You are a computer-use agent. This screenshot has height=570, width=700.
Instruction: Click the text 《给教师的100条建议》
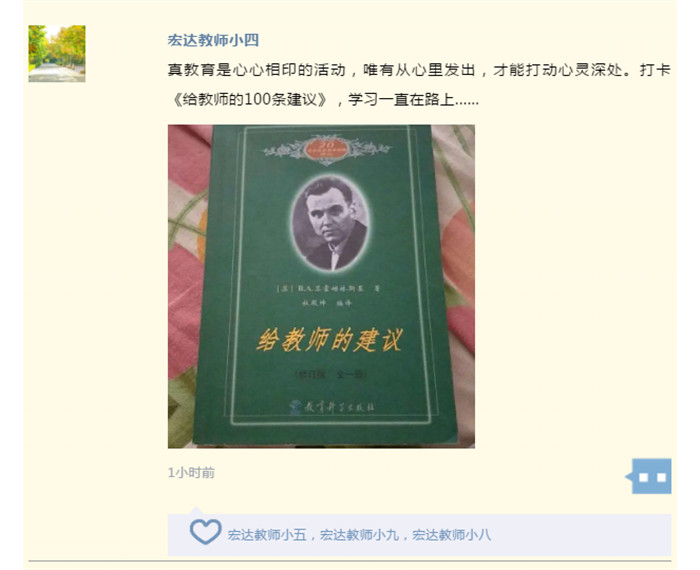[x=250, y=99]
